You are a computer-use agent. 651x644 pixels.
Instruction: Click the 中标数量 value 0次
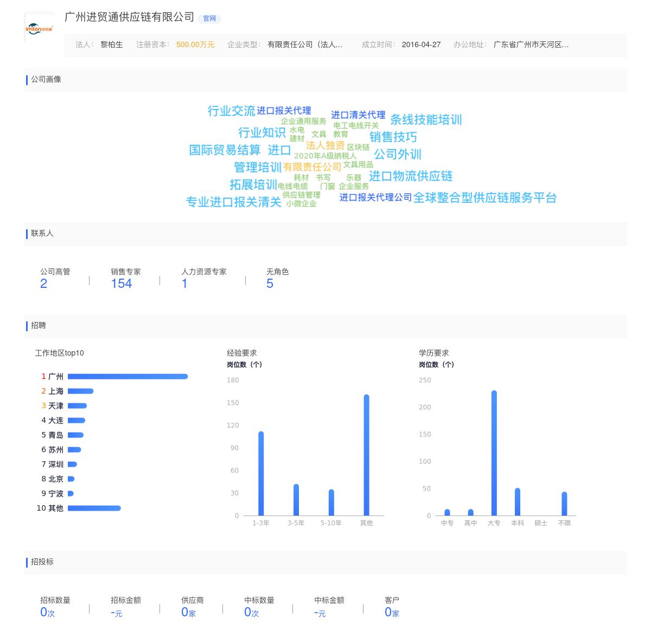pyautogui.click(x=252, y=613)
